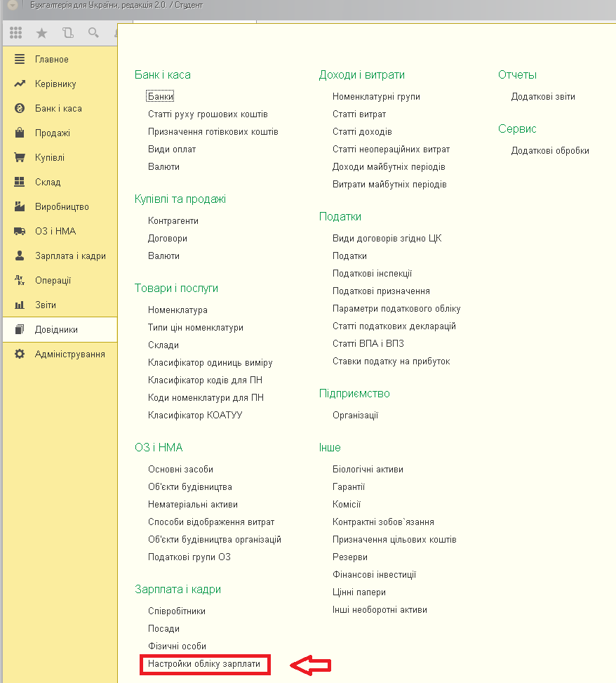This screenshot has width=616, height=683.
Task: Open the Главное section
Action: pos(52,59)
